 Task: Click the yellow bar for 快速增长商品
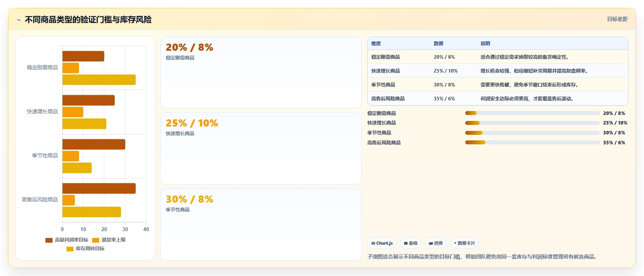(x=84, y=124)
